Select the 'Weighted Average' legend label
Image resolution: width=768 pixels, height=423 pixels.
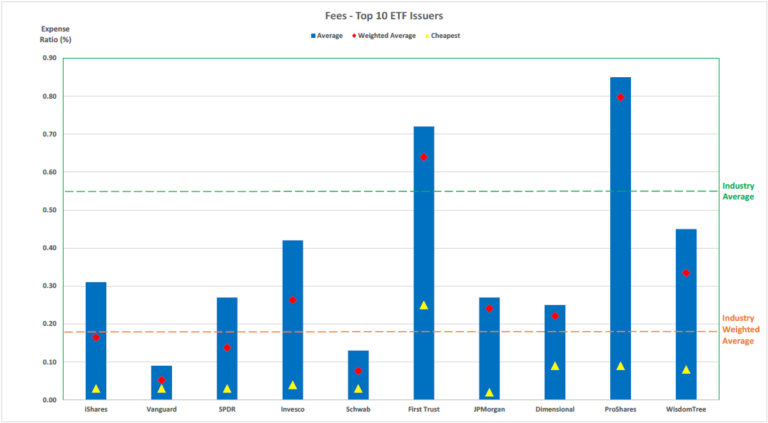[x=387, y=36]
